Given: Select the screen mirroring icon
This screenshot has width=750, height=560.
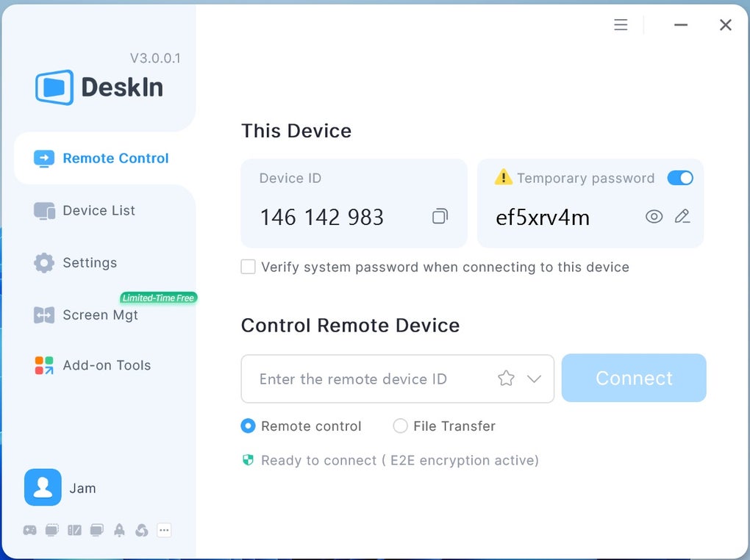Looking at the screenshot, I should click(x=52, y=530).
